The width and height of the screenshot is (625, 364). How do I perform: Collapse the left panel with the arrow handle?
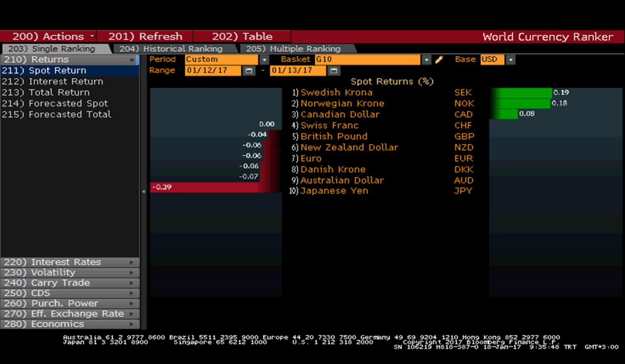[x=144, y=191]
